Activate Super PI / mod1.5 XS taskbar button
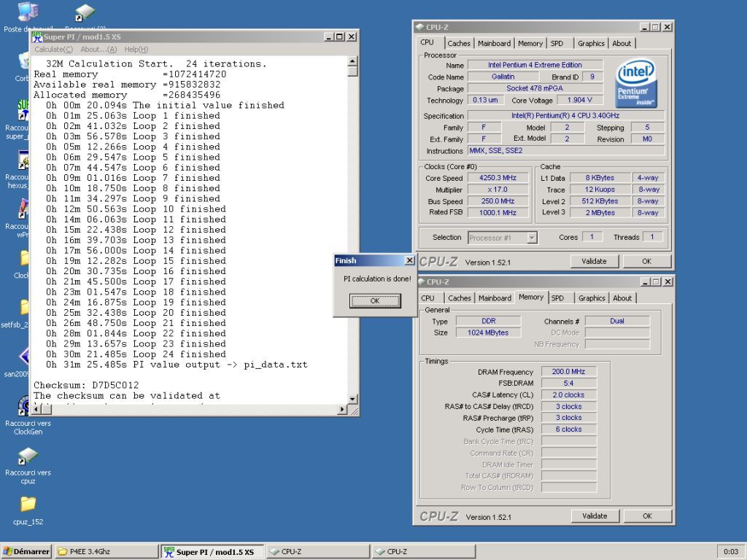 [x=212, y=551]
